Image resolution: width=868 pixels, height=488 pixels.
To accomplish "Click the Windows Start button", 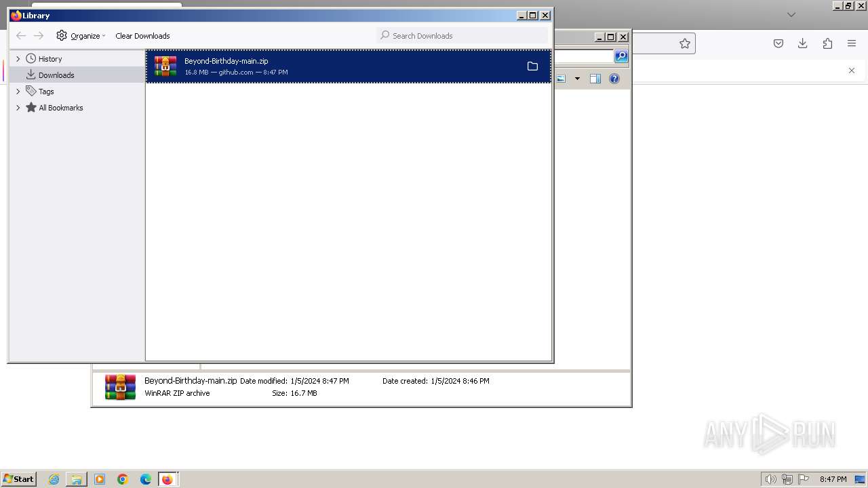I will pyautogui.click(x=19, y=479).
